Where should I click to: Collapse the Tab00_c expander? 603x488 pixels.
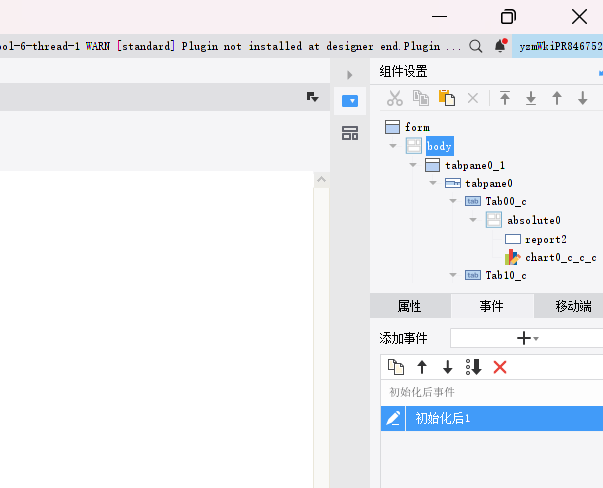coord(453,201)
